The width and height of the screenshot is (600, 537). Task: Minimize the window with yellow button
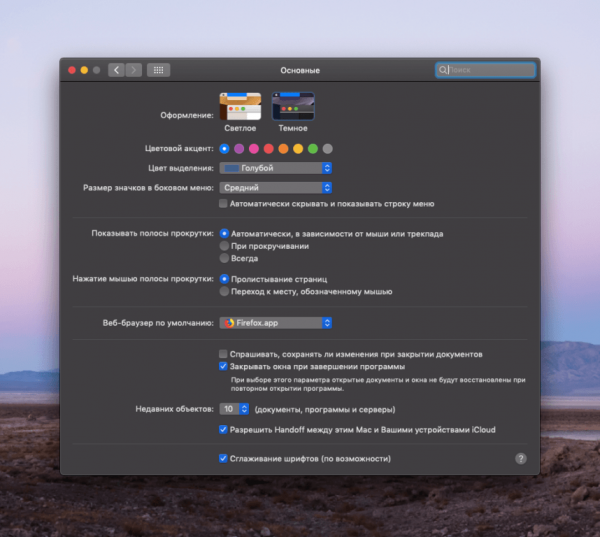pyautogui.click(x=84, y=70)
